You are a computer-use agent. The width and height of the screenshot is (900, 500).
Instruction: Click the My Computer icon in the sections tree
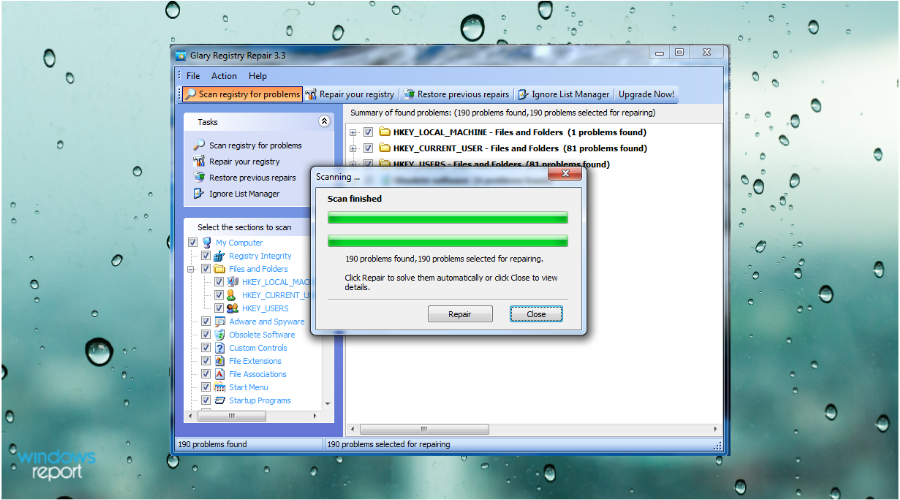[207, 242]
